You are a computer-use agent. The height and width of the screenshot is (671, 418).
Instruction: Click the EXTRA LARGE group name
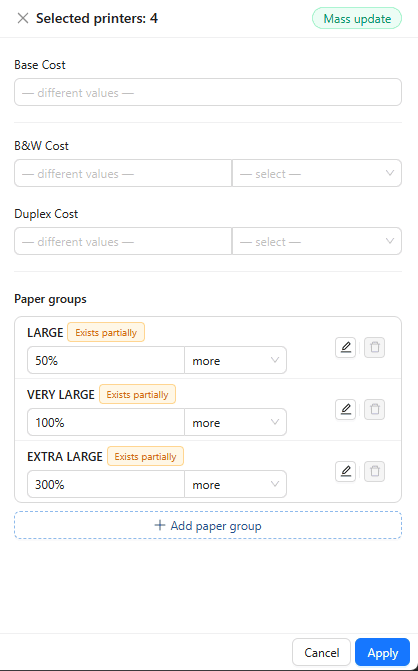(x=65, y=457)
